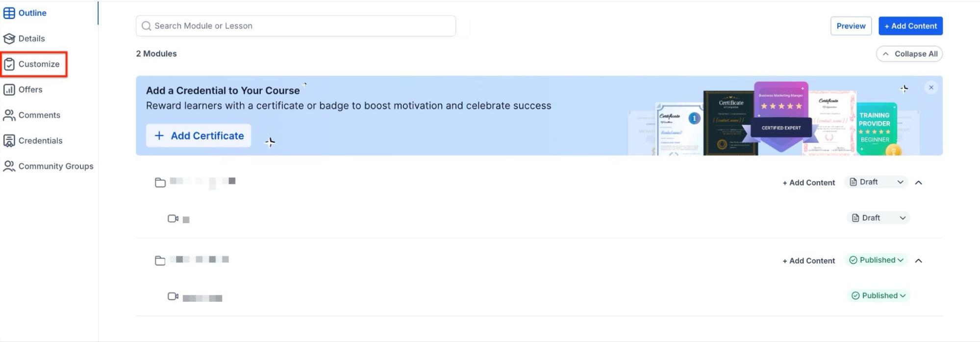Click the Outline grid icon in sidebar
980x342 pixels.
coord(9,13)
